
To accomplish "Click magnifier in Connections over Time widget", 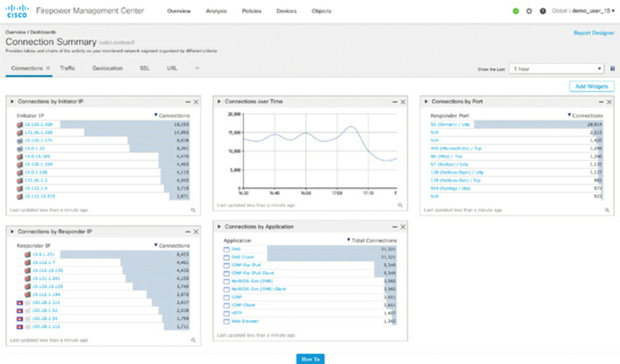I will (400, 205).
